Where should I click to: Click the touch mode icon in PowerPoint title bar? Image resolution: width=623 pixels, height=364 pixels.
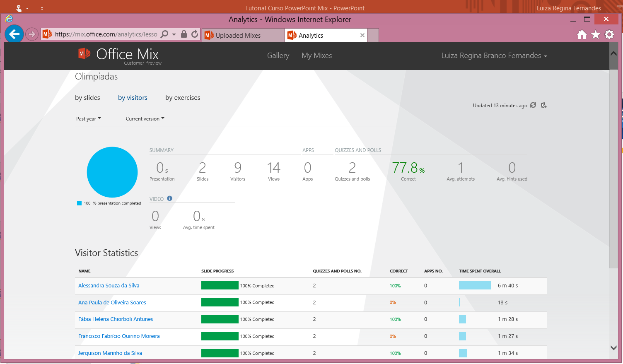pos(19,8)
